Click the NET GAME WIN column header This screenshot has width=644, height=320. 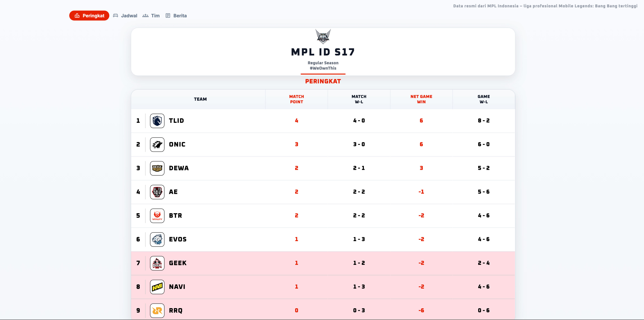coord(421,99)
